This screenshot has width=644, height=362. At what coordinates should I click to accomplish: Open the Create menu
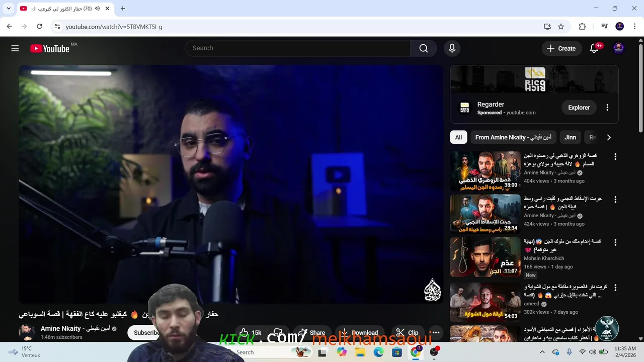point(561,48)
